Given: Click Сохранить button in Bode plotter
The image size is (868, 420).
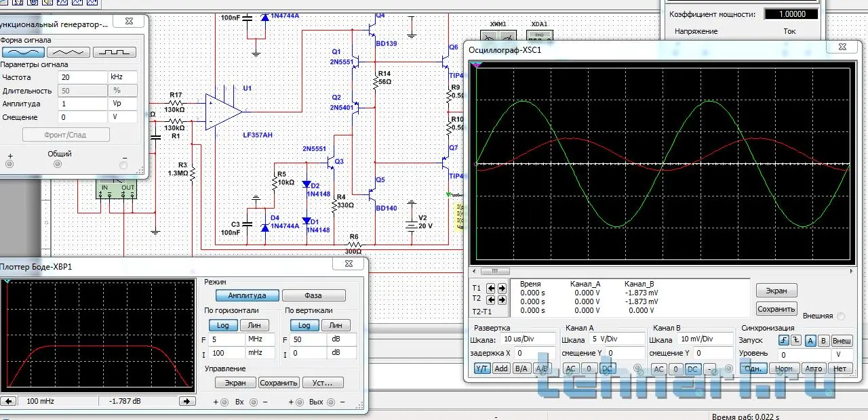Looking at the screenshot, I should pyautogui.click(x=279, y=383).
